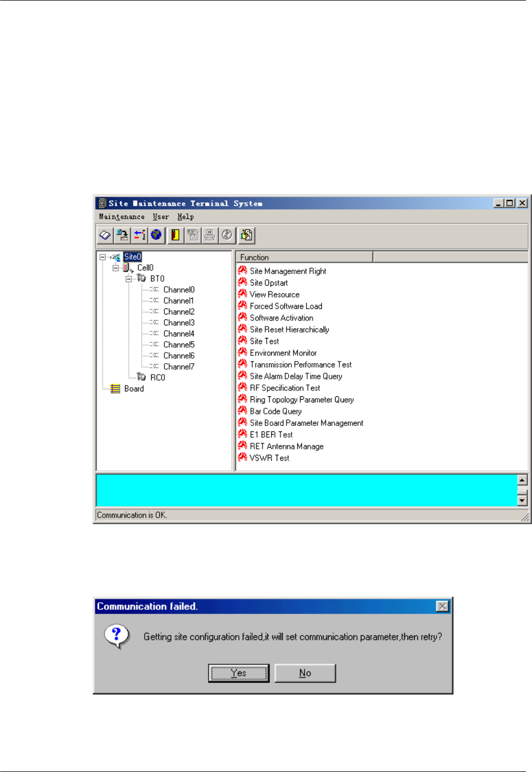Click the Function column header
This screenshot has width=532, height=772.
(304, 257)
